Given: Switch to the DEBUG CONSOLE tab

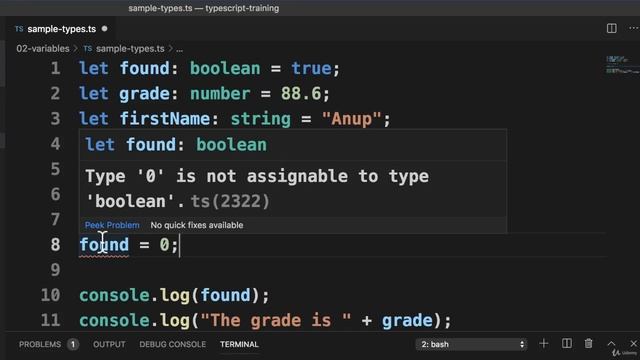Looking at the screenshot, I should (172, 344).
